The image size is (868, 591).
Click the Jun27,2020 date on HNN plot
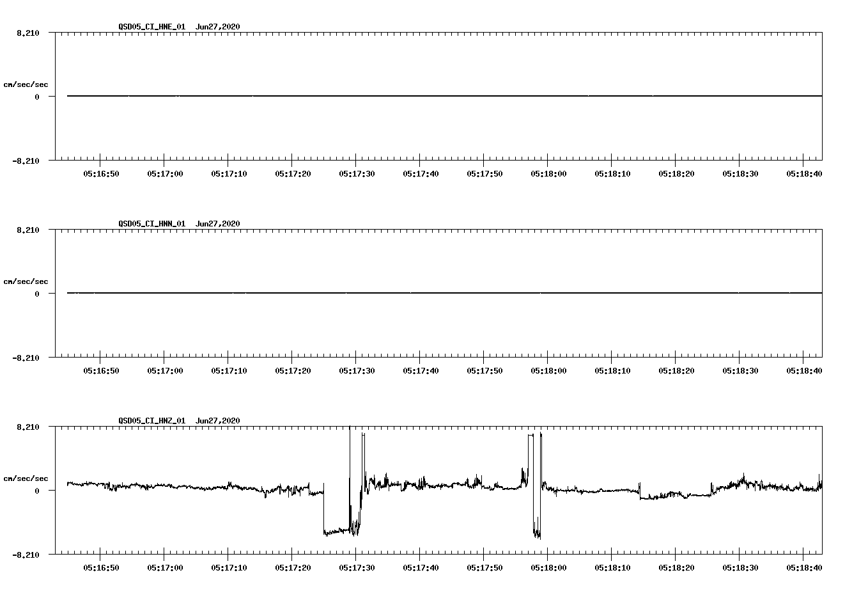coord(218,224)
